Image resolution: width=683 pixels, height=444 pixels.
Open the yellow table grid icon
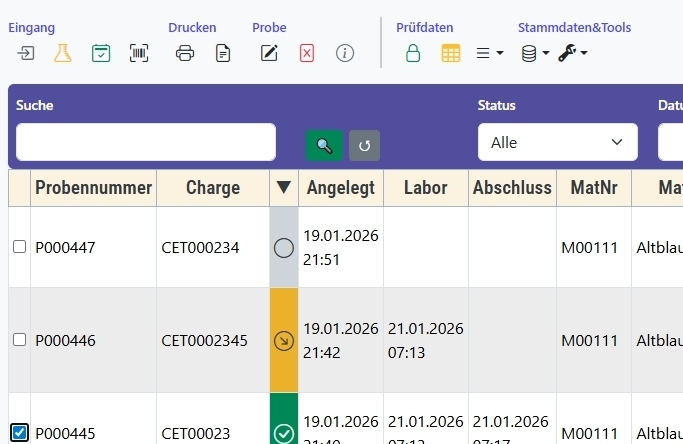pyautogui.click(x=451, y=53)
